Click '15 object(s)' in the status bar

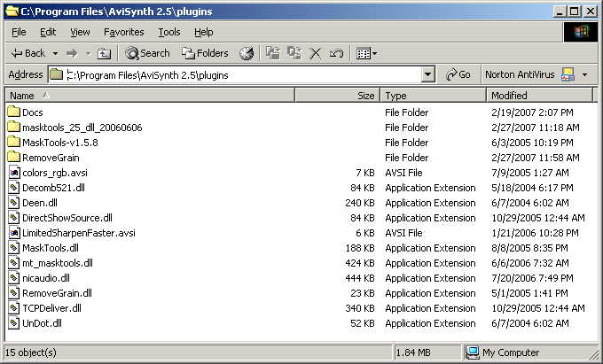(30, 352)
